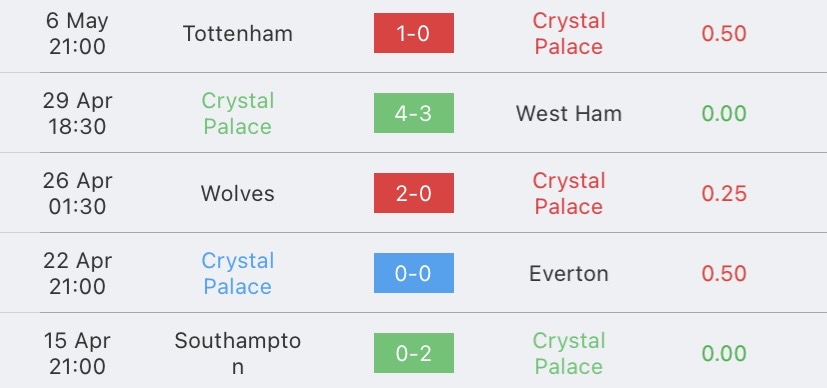Open the green 4-3 score badge
827x388 pixels.
click(414, 113)
